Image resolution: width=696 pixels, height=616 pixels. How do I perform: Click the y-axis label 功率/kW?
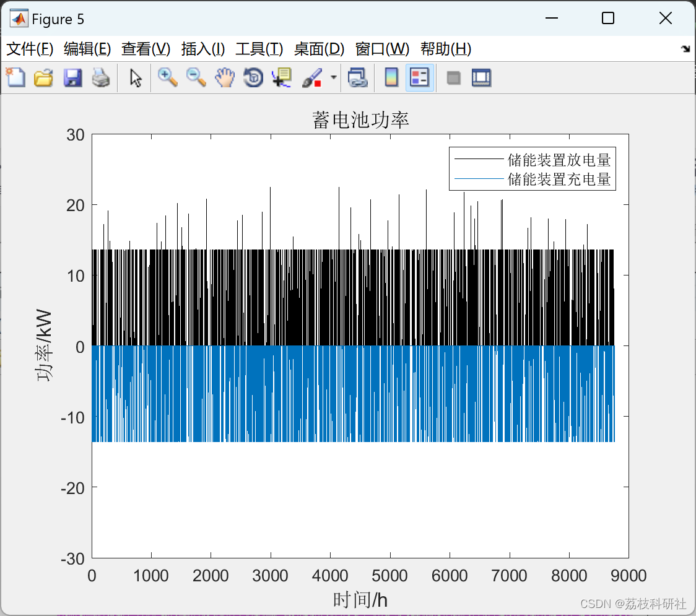(44, 345)
